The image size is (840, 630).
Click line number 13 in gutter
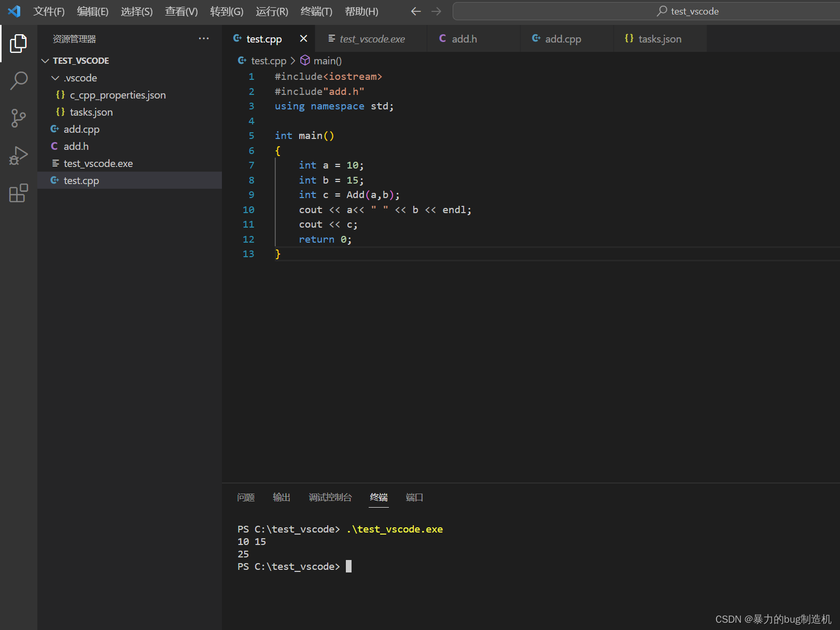pos(248,254)
